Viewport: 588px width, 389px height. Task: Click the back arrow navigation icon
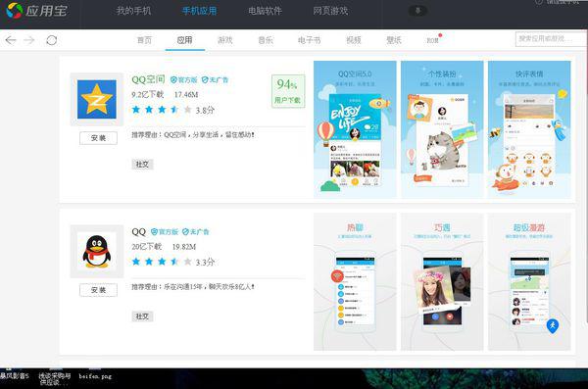point(11,40)
